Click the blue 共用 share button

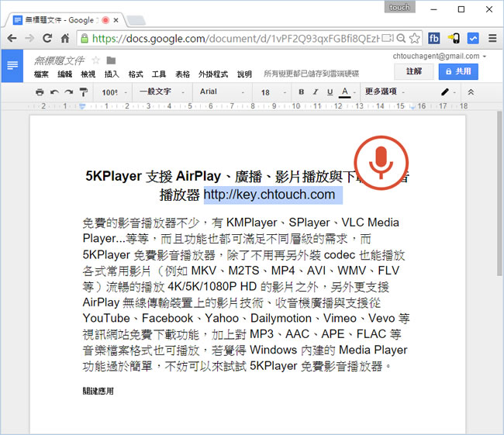(458, 71)
